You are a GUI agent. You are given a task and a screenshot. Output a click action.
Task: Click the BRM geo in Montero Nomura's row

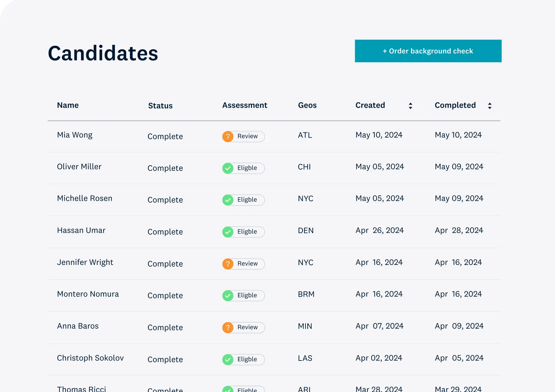pos(306,294)
